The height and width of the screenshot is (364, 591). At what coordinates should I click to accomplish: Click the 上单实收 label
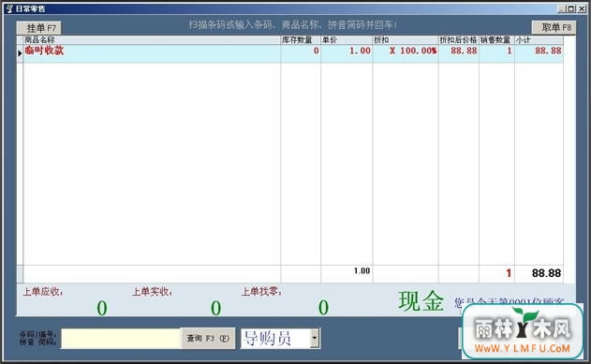pyautogui.click(x=153, y=292)
